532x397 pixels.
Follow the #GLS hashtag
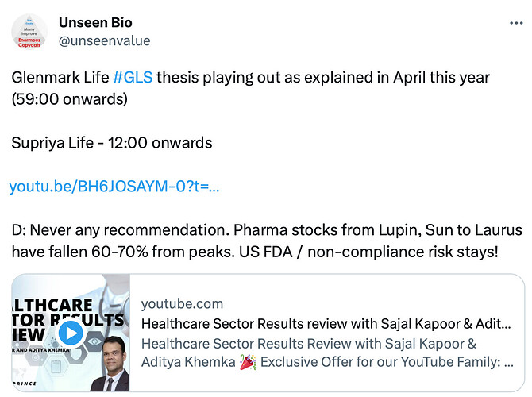133,77
